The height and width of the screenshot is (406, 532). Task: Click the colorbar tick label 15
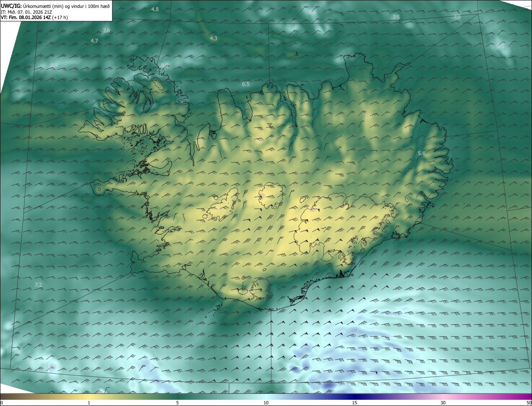point(355,403)
